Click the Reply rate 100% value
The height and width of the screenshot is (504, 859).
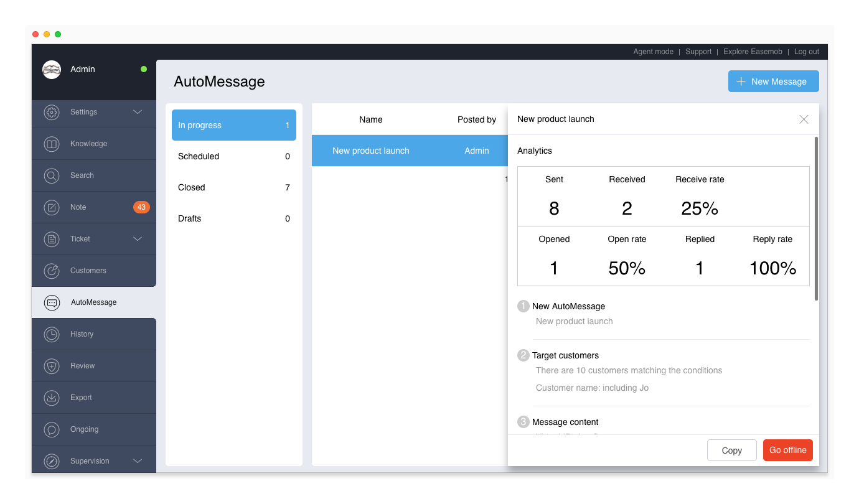(773, 268)
